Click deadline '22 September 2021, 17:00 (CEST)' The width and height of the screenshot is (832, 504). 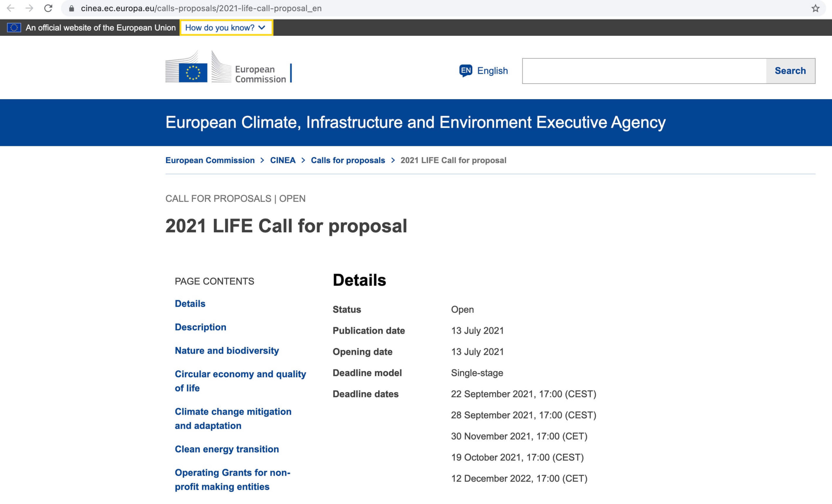point(524,394)
